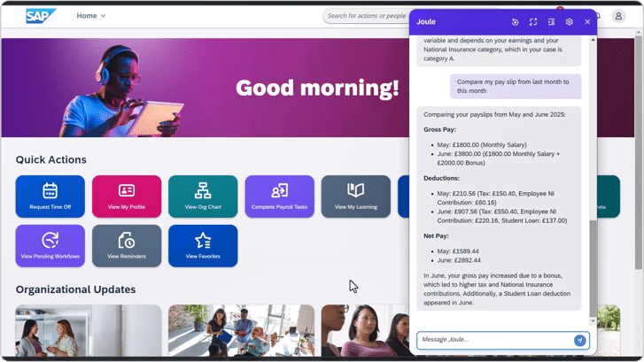
Task: Close the Joule panel
Action: 587,22
